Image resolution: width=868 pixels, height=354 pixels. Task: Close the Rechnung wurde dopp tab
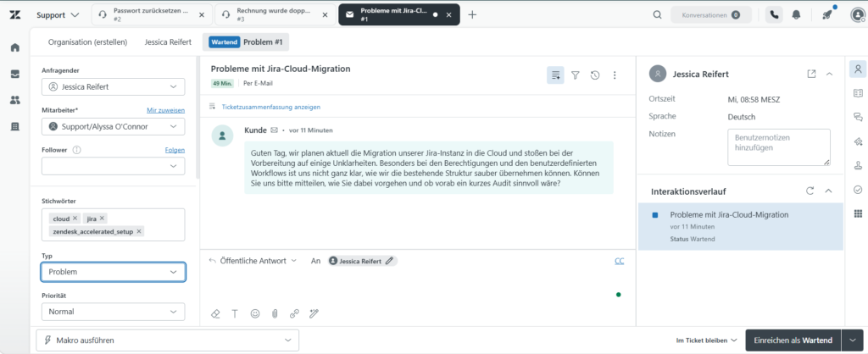(325, 15)
